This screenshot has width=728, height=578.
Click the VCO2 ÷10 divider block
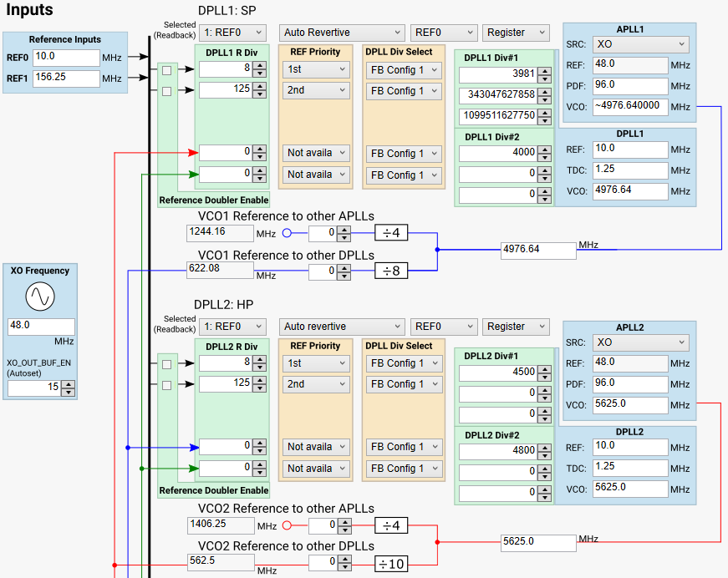pyautogui.click(x=391, y=563)
